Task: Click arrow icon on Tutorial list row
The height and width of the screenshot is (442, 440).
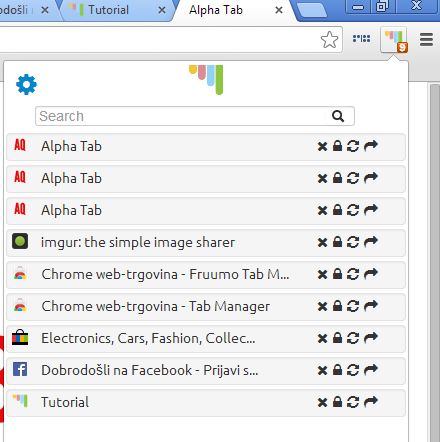Action: pos(371,401)
